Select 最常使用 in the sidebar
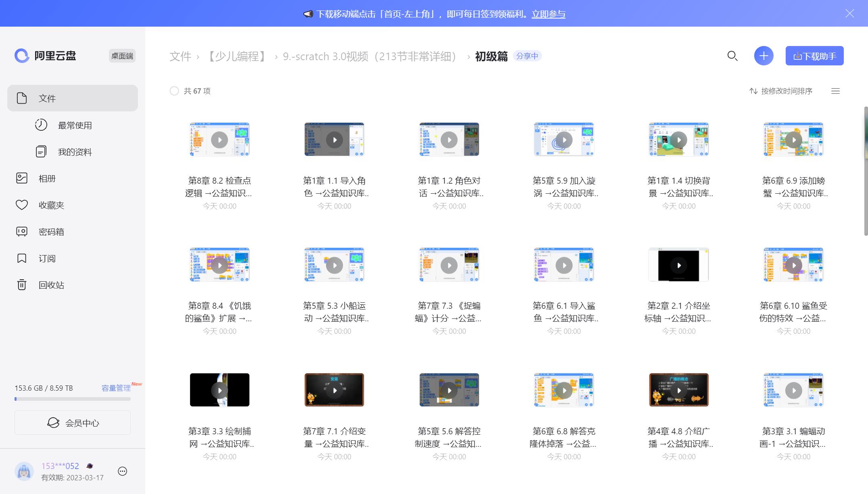 (75, 126)
